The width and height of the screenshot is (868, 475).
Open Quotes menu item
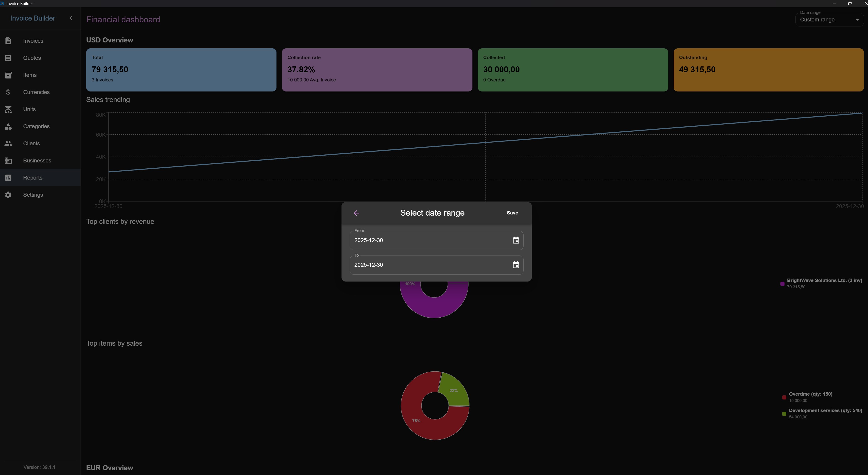tap(40, 58)
